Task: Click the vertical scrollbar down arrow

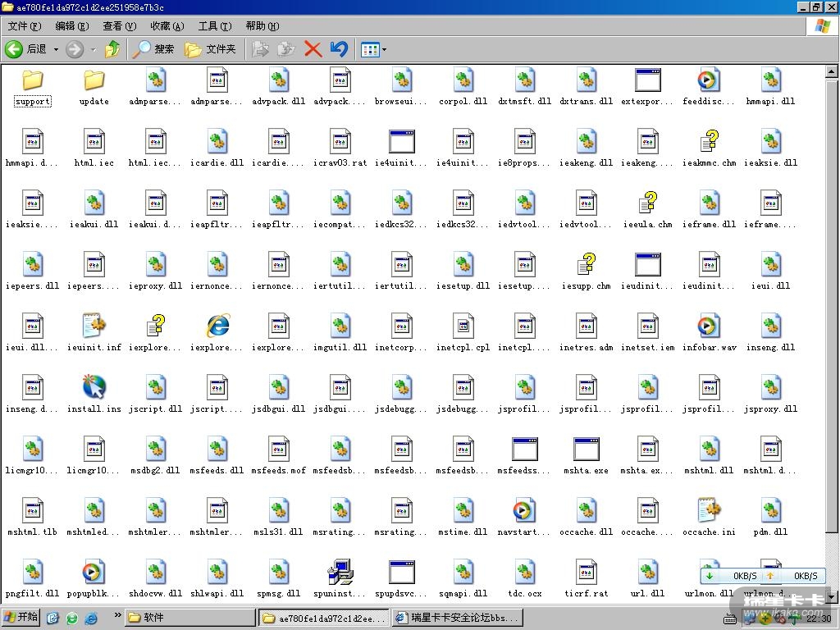Action: (x=832, y=596)
